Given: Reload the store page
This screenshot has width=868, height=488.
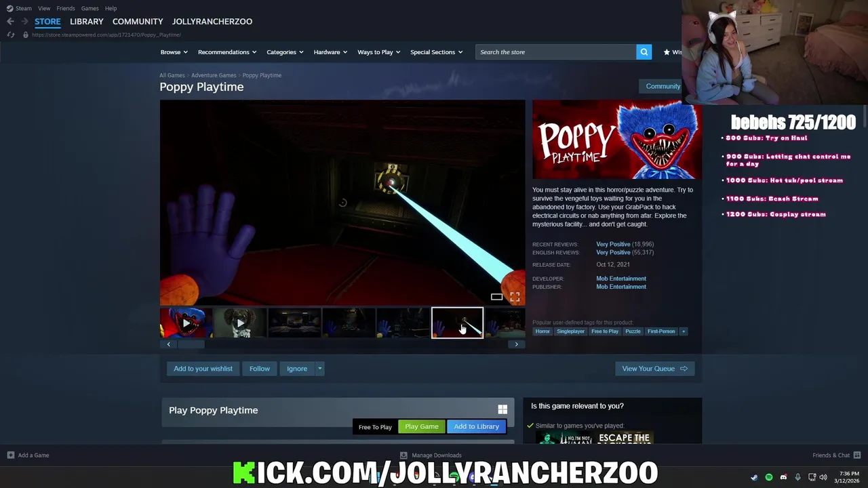Looking at the screenshot, I should tap(11, 35).
